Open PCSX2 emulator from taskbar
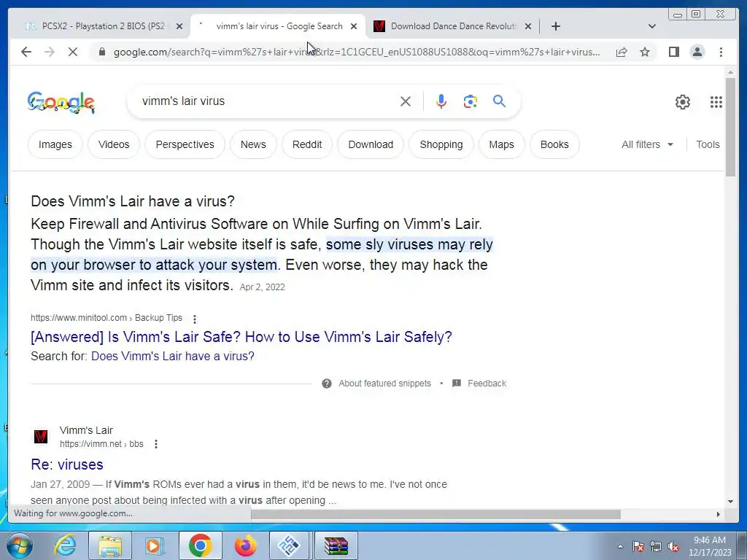Screen dimensions: 747x560 (x=289, y=545)
